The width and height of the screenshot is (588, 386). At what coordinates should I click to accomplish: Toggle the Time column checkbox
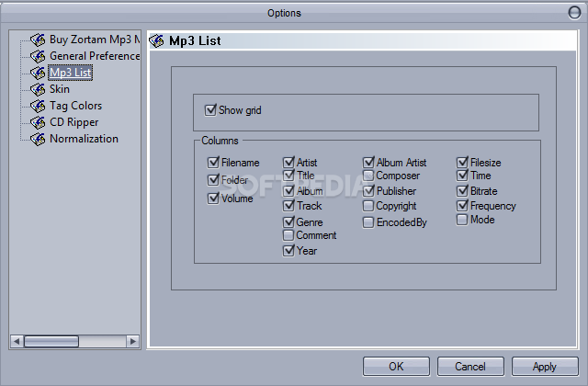(x=462, y=176)
